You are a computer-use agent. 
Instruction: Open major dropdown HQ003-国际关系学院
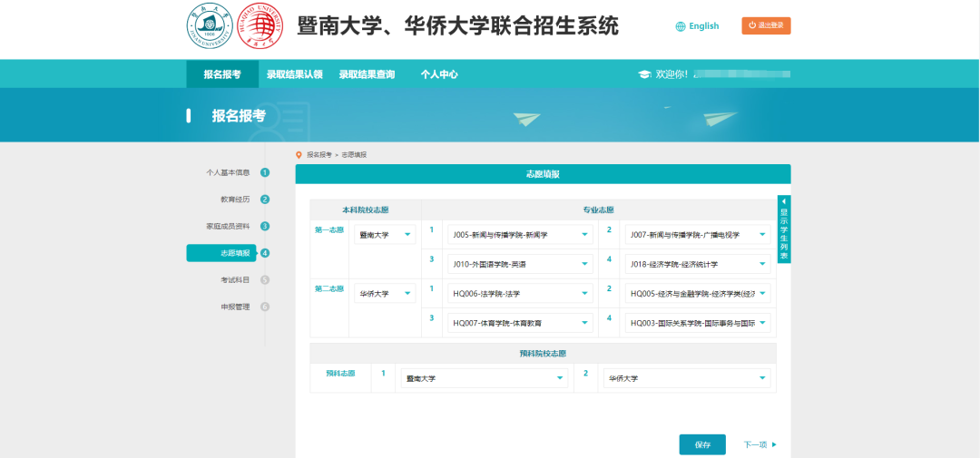point(698,323)
